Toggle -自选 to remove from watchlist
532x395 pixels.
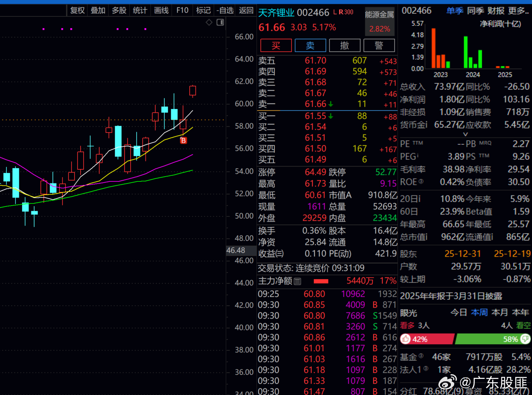pos(225,10)
